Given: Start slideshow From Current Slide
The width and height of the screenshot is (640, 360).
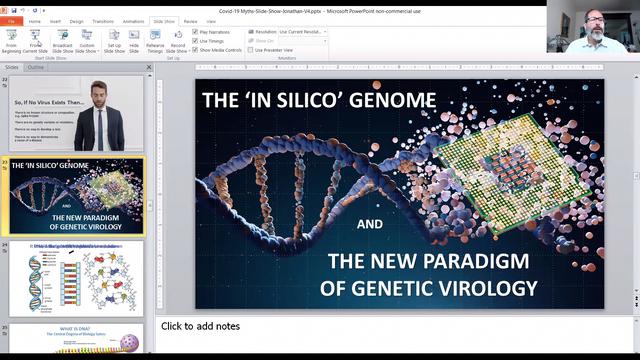Looking at the screenshot, I should pyautogui.click(x=35, y=41).
